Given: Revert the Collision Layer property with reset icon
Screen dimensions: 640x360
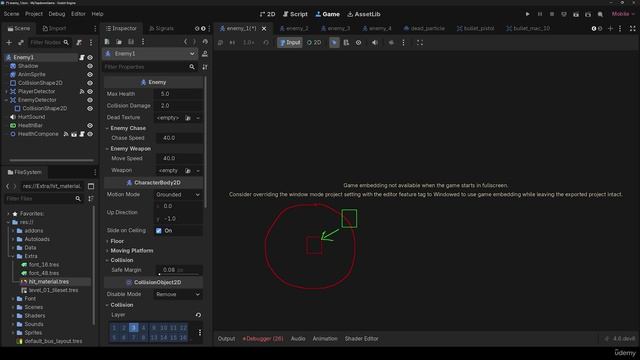Looking at the screenshot, I should [x=198, y=315].
